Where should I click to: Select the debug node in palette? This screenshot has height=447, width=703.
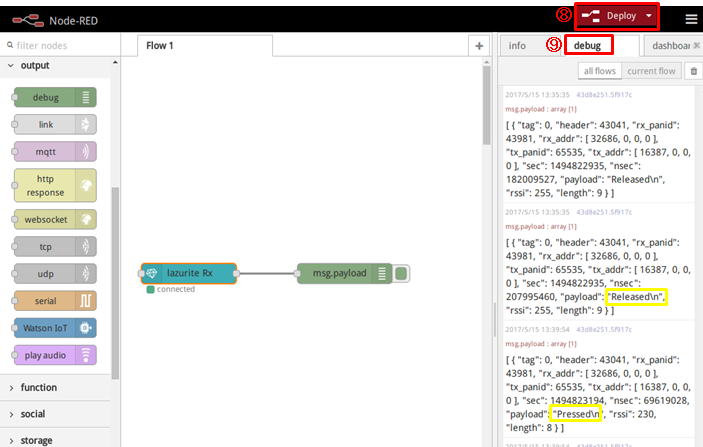click(x=55, y=97)
